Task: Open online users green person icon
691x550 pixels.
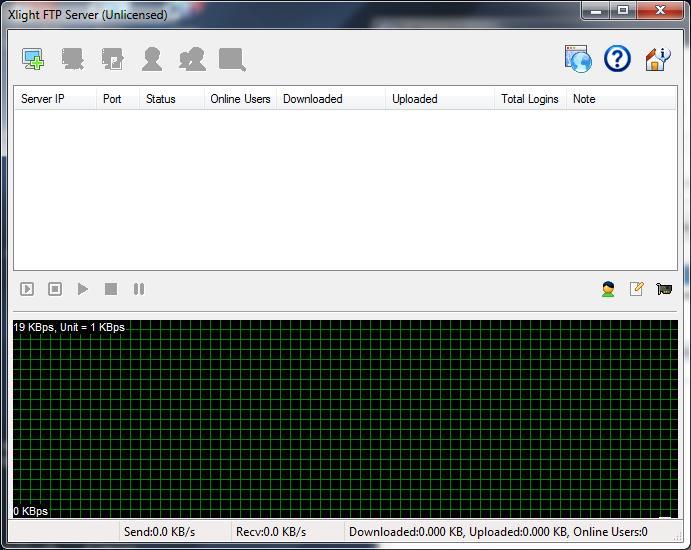Action: [x=608, y=289]
